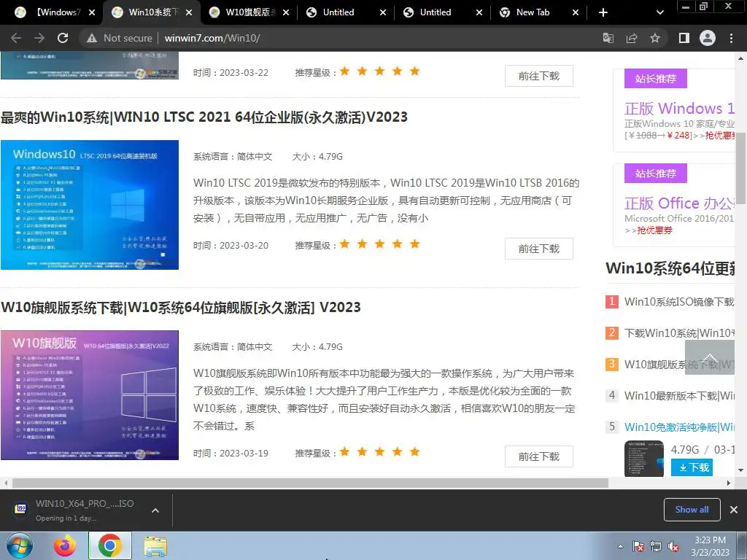
Task: Go back to previous page
Action: coord(16,38)
